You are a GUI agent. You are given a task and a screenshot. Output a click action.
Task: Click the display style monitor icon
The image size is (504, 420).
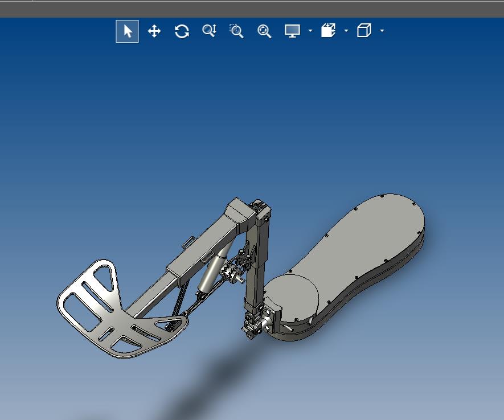292,31
